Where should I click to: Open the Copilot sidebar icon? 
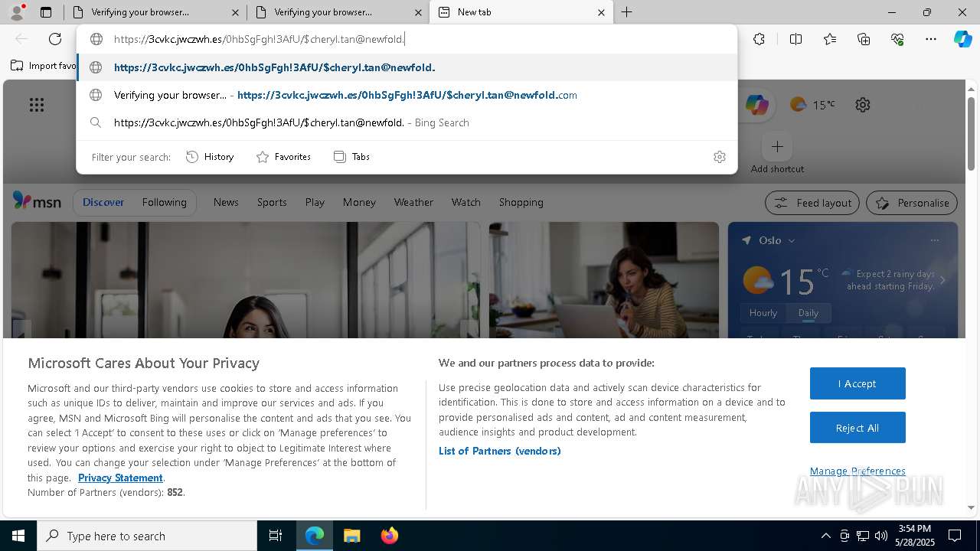[x=962, y=39]
